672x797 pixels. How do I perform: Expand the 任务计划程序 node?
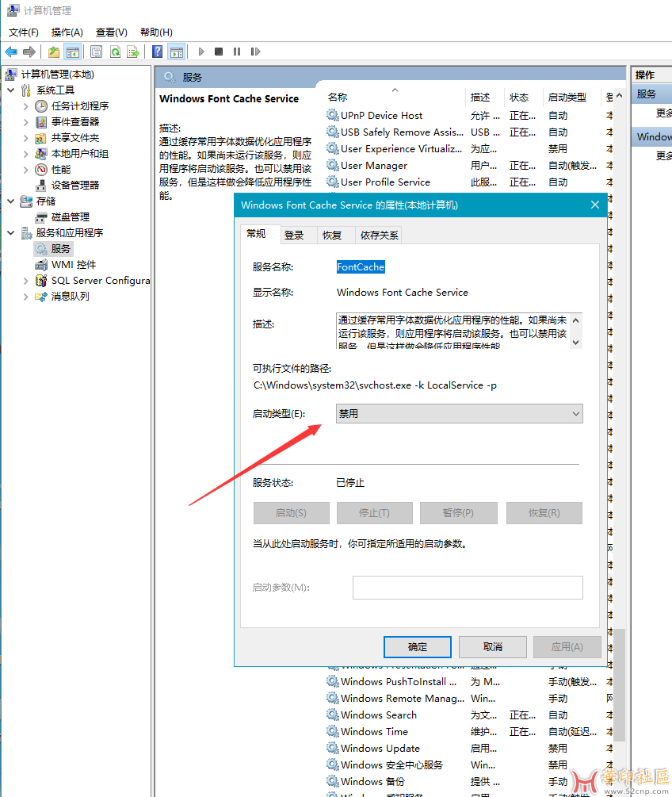(25, 106)
